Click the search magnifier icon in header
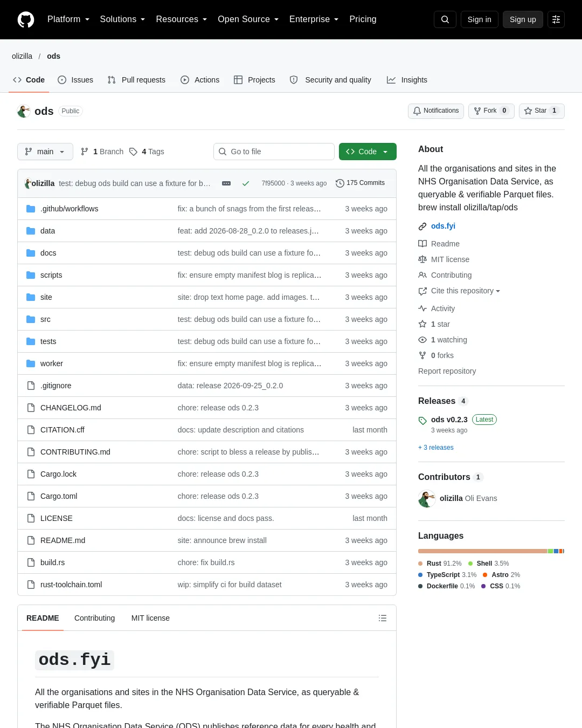Image resolution: width=582 pixels, height=728 pixels. [445, 19]
